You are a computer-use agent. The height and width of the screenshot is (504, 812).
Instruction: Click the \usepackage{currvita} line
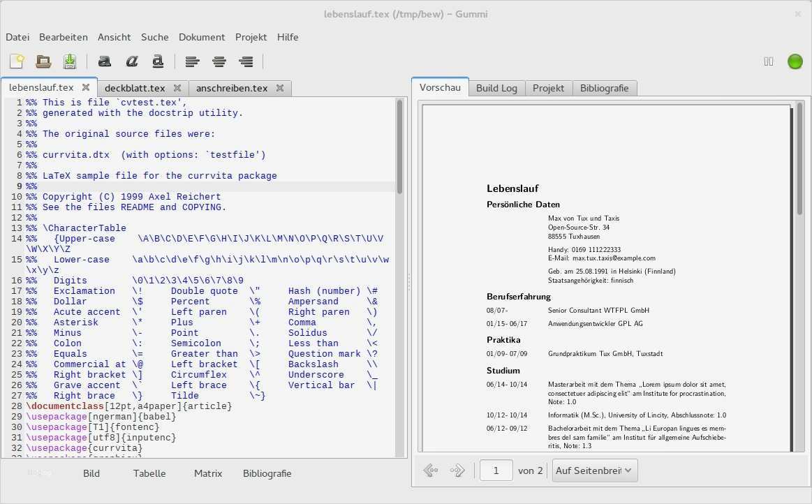point(84,447)
